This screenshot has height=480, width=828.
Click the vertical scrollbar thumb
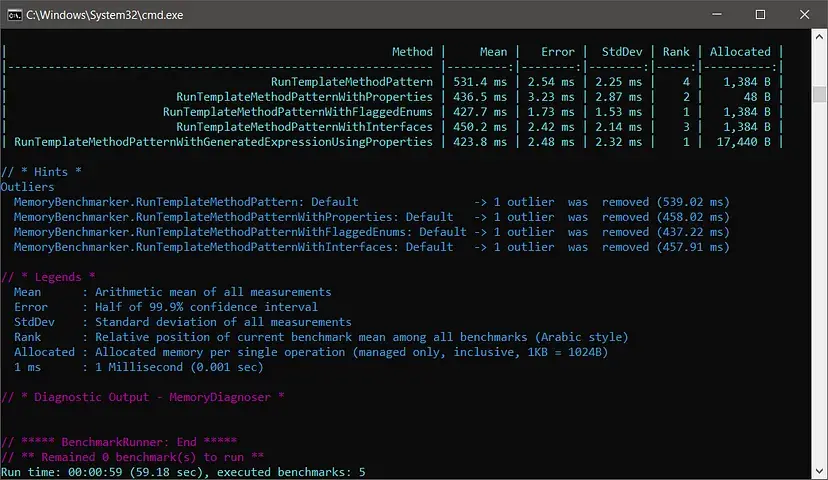click(819, 93)
